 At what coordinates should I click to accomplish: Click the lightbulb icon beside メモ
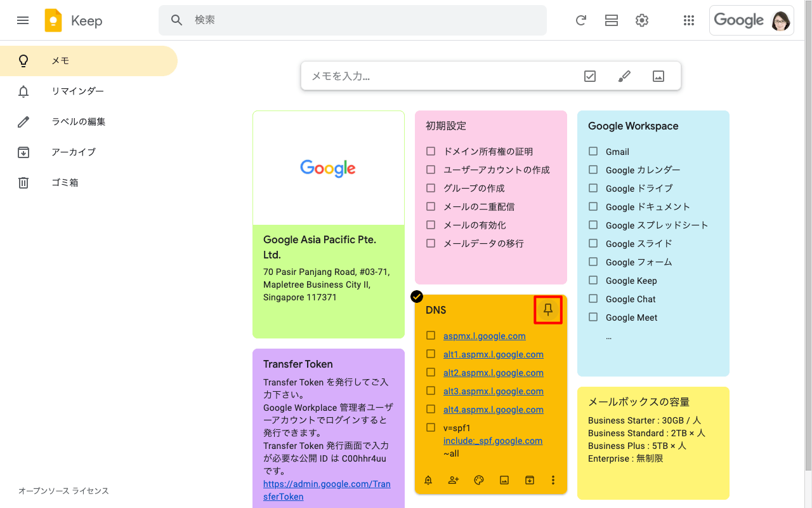(x=23, y=61)
